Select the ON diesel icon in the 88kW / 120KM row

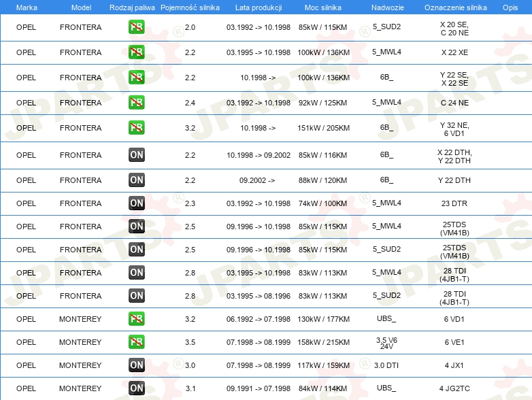(136, 180)
